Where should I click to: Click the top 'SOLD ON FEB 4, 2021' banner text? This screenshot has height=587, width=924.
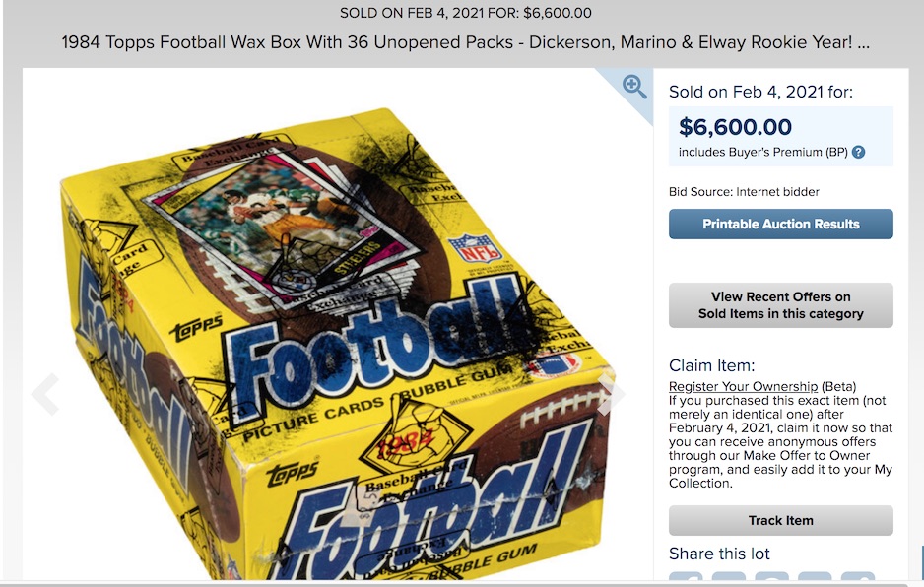465,13
